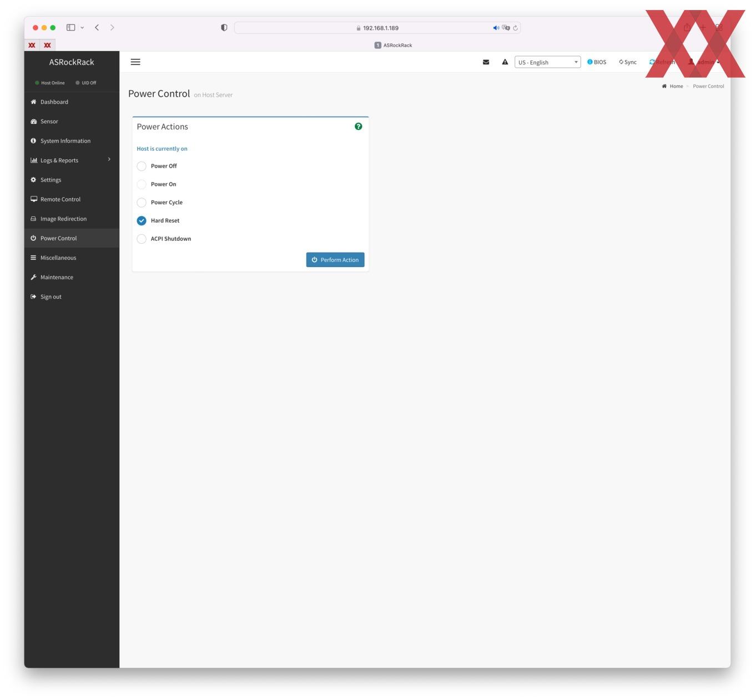The height and width of the screenshot is (700, 755).
Task: Click the Remote Control monitor icon
Action: pos(33,199)
